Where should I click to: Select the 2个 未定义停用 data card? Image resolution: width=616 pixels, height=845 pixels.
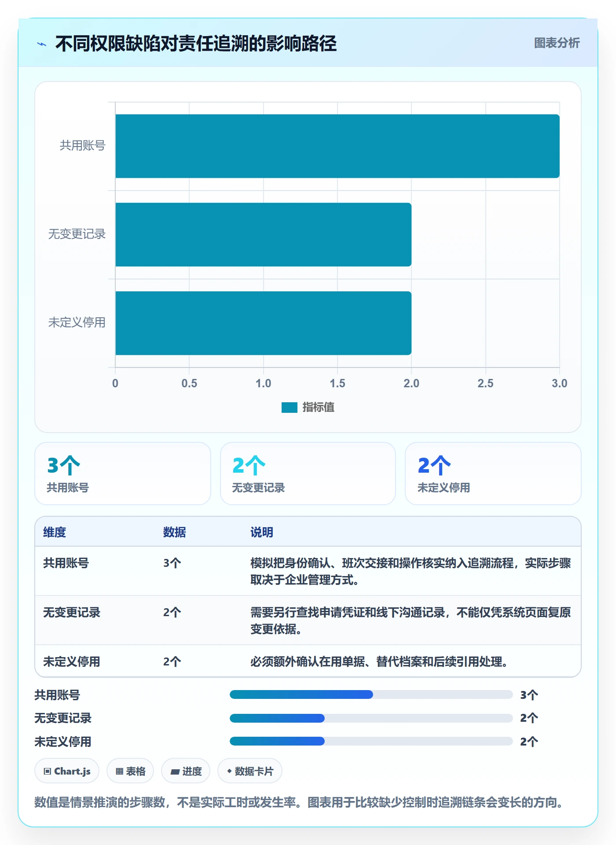click(x=493, y=474)
